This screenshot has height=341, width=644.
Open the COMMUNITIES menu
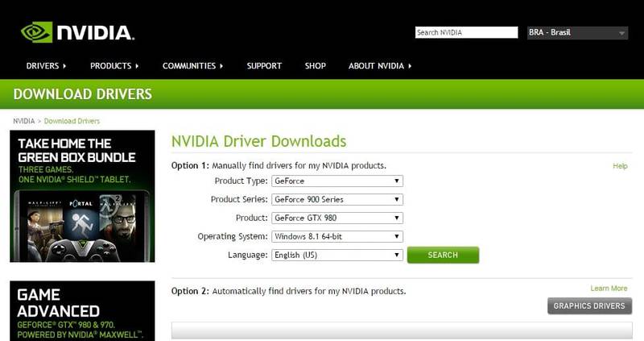pyautogui.click(x=192, y=66)
